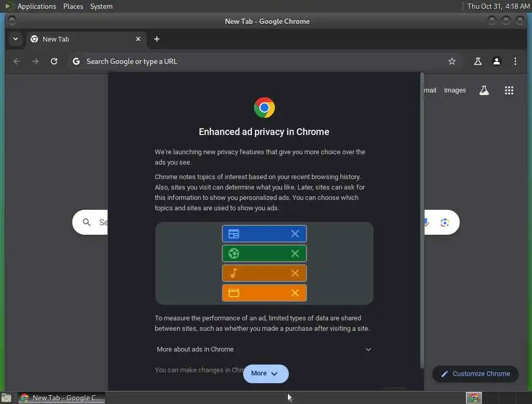The image size is (532, 404).
Task: Click the Google G icon in address bar
Action: point(76,61)
